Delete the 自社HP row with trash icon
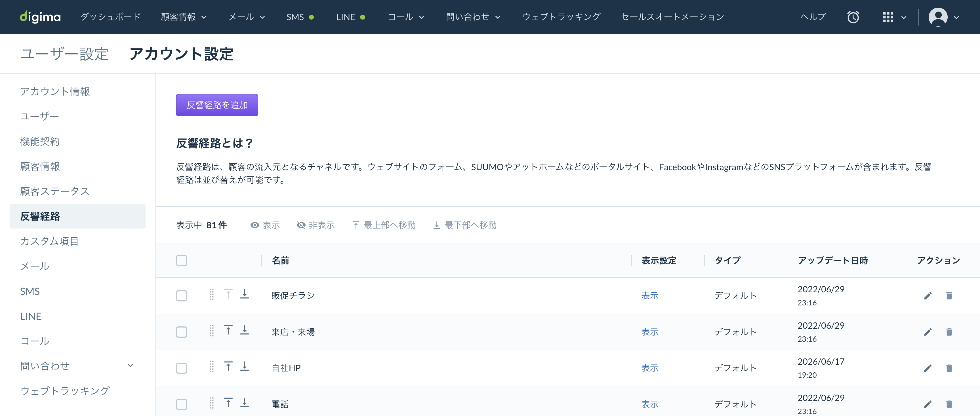Viewport: 980px width, 416px height. click(949, 368)
